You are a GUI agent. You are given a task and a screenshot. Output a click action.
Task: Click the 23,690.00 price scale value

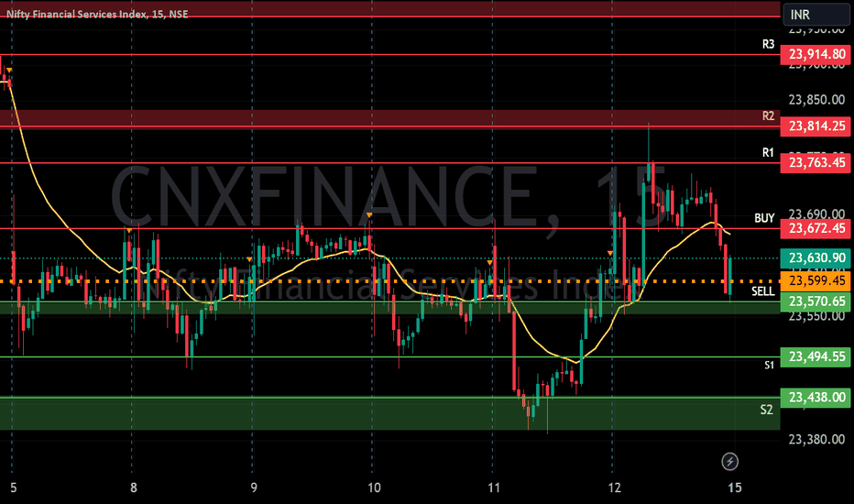click(816, 214)
